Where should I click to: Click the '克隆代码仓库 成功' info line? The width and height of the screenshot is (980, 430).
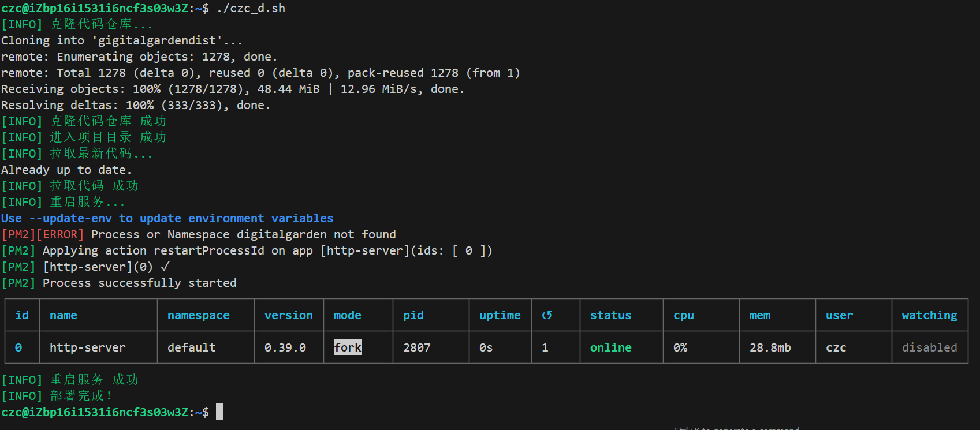coord(84,121)
